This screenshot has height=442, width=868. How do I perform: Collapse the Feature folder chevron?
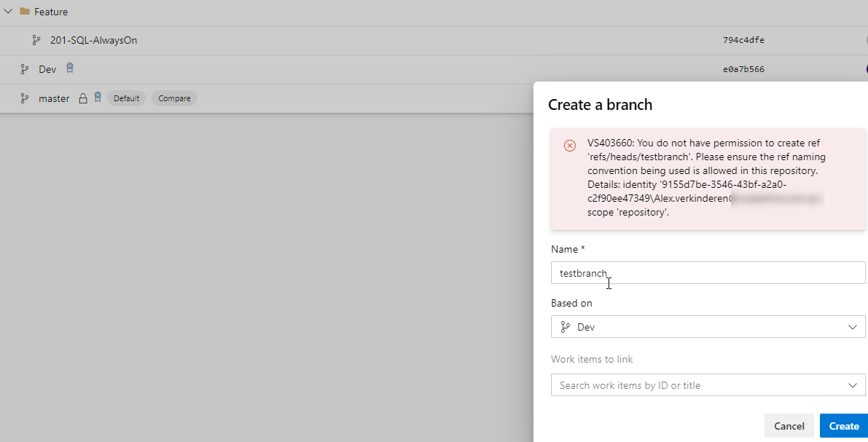pos(8,12)
